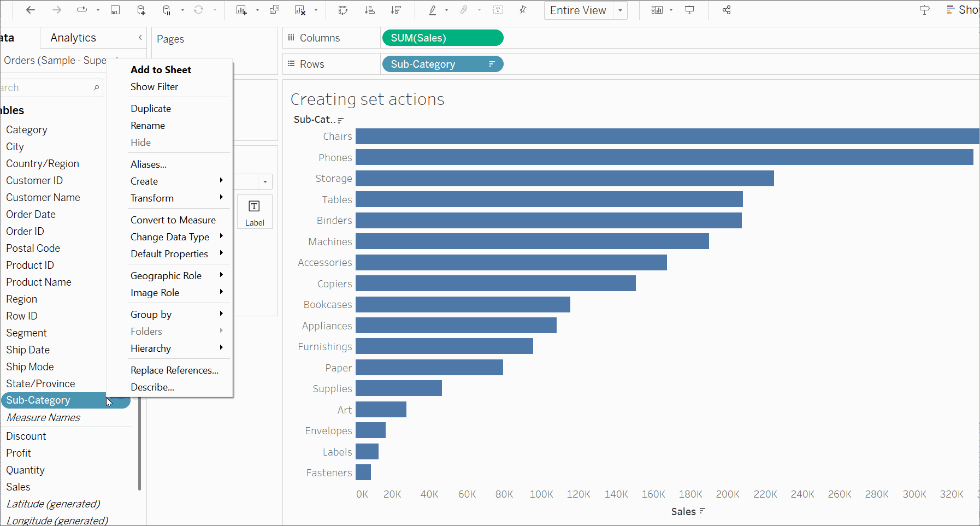Sort ascending using toolbar icon
The height and width of the screenshot is (526, 980).
pos(370,10)
